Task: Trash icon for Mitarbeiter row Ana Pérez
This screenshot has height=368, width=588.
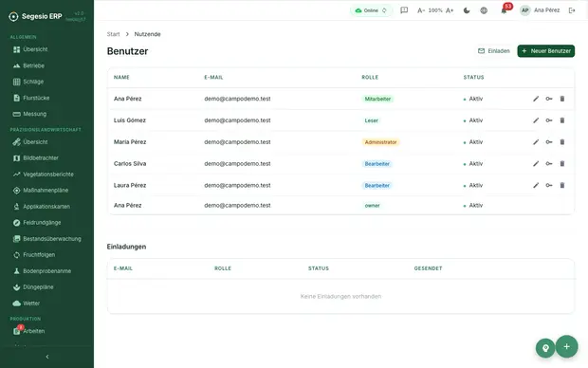Action: pyautogui.click(x=562, y=99)
